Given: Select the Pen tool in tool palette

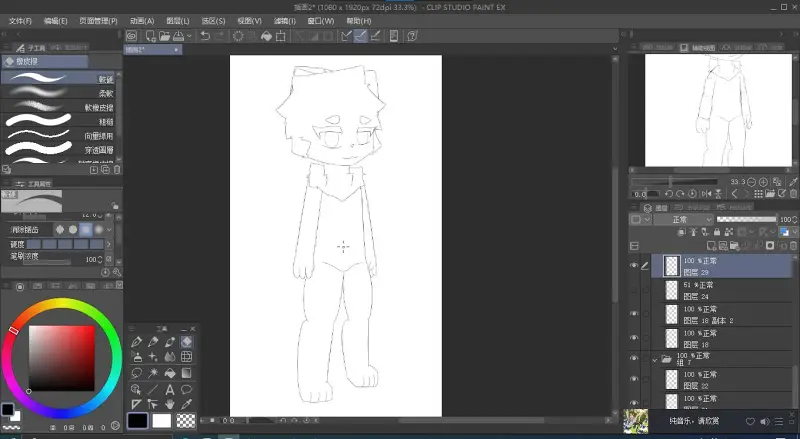Looking at the screenshot, I should 136,342.
